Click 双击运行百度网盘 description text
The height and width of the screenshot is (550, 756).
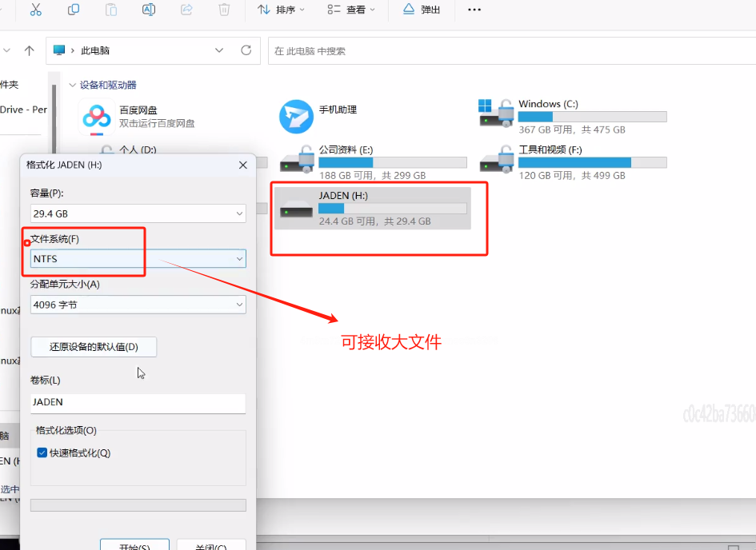point(157,123)
